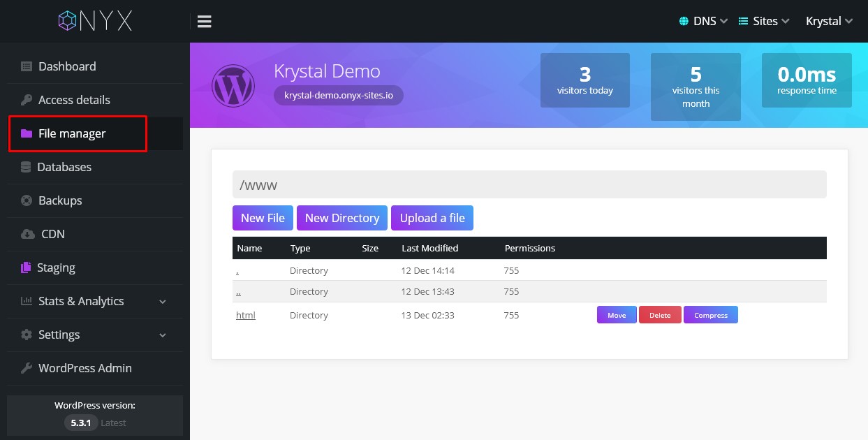
Task: Click the Access details key icon
Action: click(x=27, y=100)
